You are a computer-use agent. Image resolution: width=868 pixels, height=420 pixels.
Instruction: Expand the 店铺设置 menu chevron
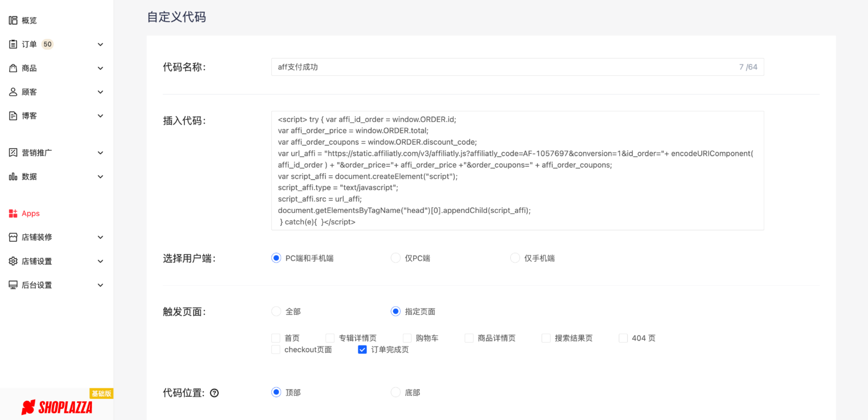[x=100, y=261]
